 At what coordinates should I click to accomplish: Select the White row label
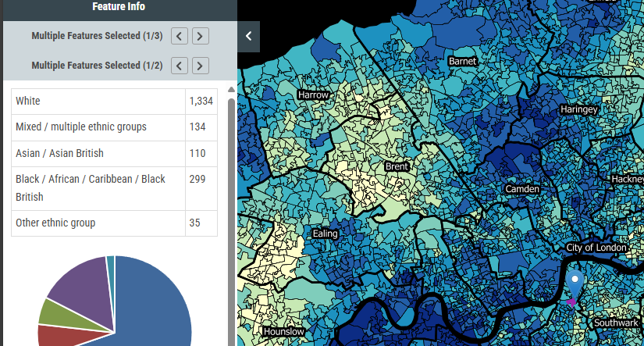click(28, 101)
